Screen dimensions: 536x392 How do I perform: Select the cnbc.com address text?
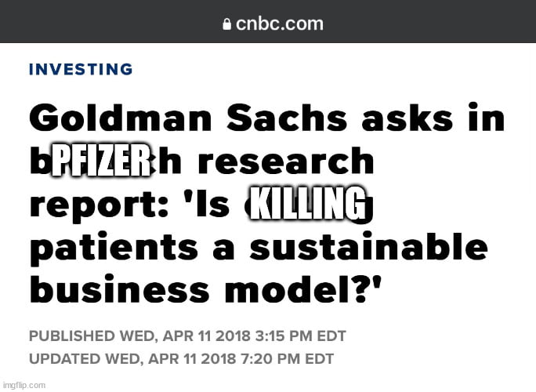[279, 24]
